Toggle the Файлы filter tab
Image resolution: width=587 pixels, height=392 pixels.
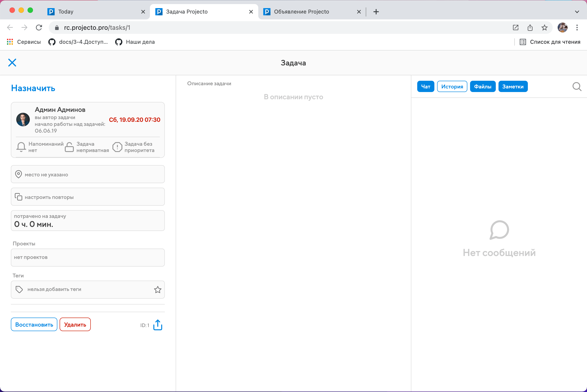[482, 87]
